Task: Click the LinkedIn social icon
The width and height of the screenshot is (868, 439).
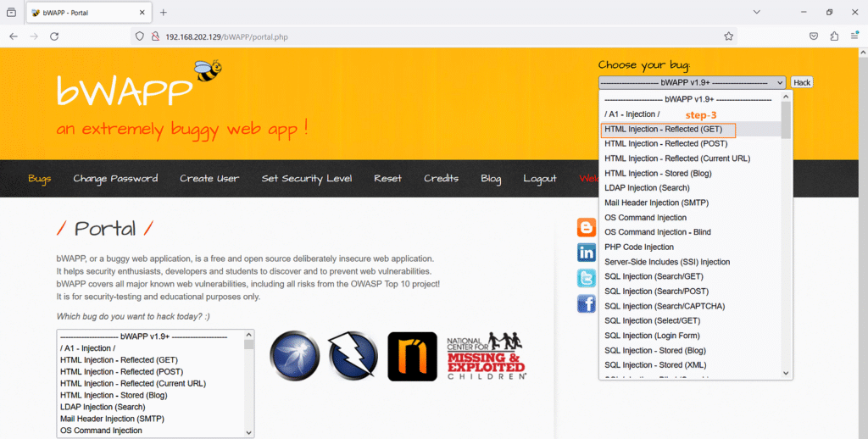Action: [587, 253]
